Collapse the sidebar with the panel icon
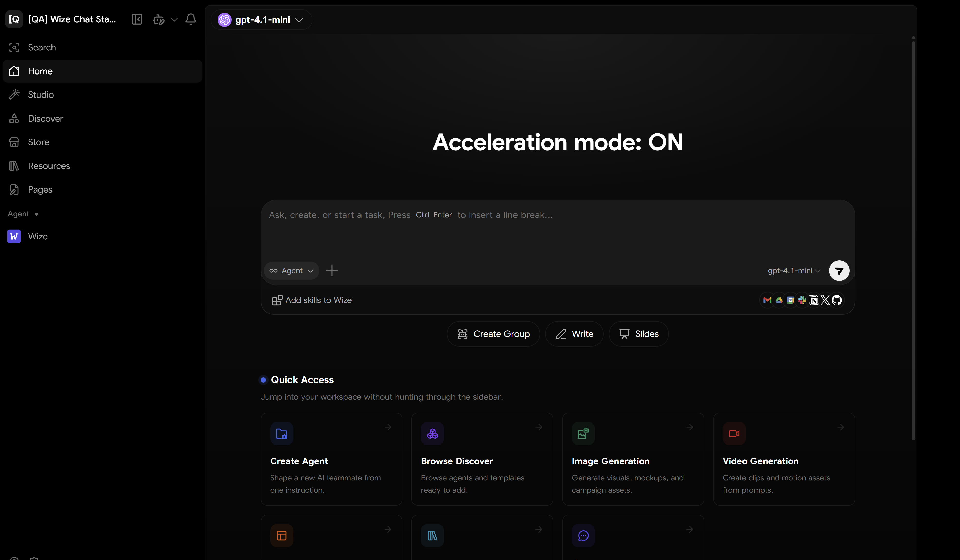The image size is (960, 560). (137, 19)
